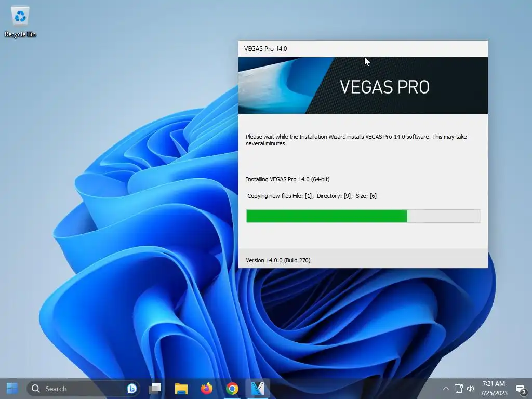Open the notification center icon
The height and width of the screenshot is (399, 532).
[x=521, y=389]
